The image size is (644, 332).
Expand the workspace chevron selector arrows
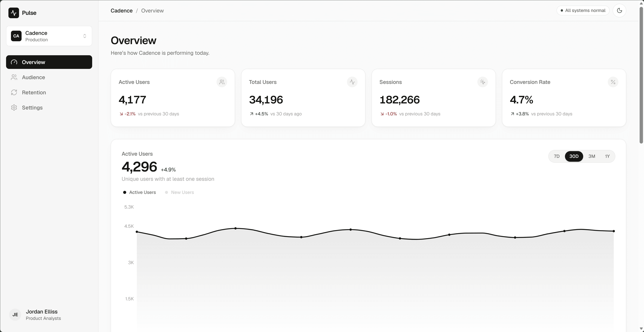[85, 36]
